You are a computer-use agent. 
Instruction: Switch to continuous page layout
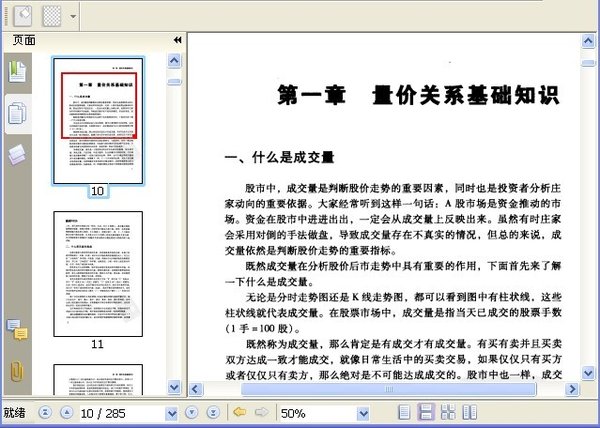[426, 412]
